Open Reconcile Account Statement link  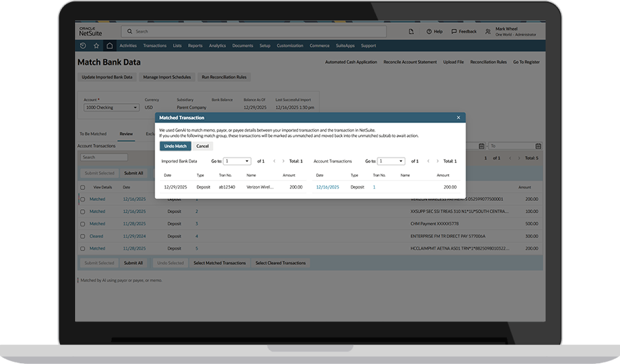click(410, 62)
